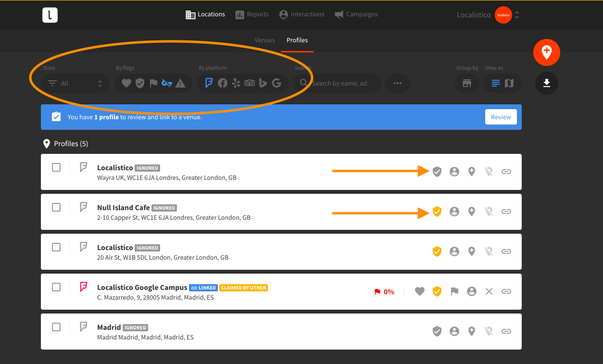Viewport: 603px width, 364px height.
Task: Open the Localistico account switcher
Action: pyautogui.click(x=488, y=15)
